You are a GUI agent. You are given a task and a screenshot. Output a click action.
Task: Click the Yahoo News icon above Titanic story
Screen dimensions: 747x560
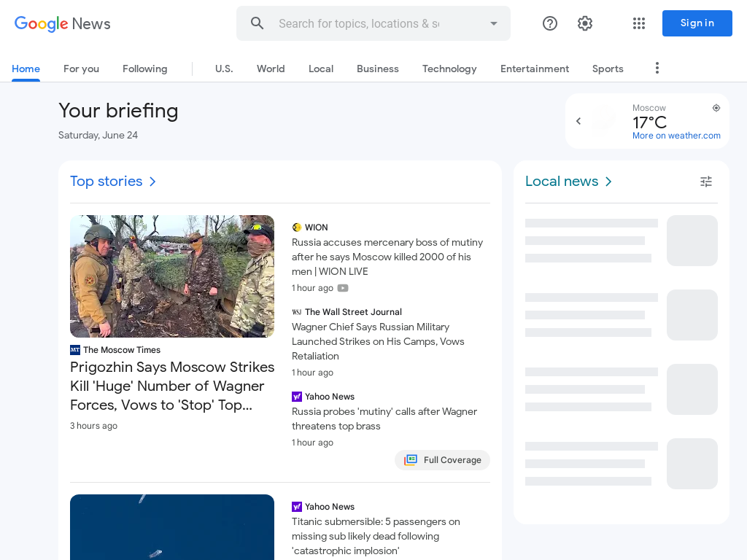point(297,507)
